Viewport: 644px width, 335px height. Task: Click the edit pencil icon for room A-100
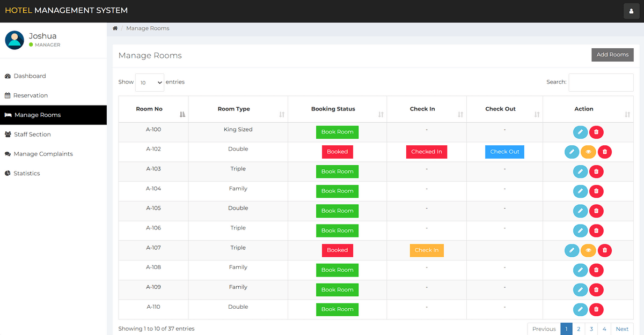tap(580, 132)
